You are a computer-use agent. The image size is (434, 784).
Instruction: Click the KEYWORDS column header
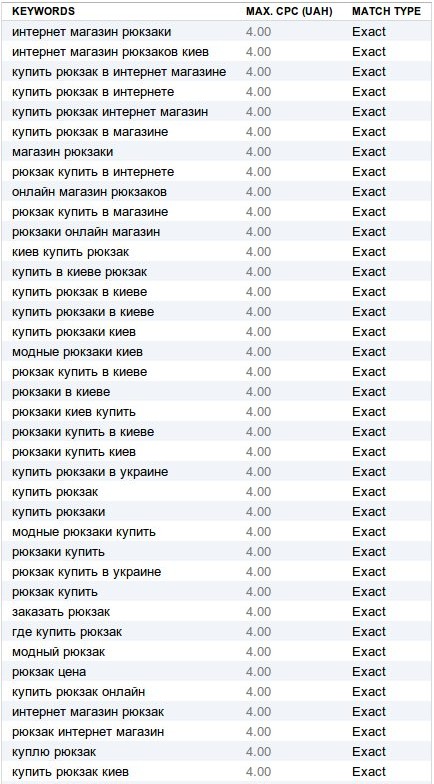pyautogui.click(x=44, y=12)
